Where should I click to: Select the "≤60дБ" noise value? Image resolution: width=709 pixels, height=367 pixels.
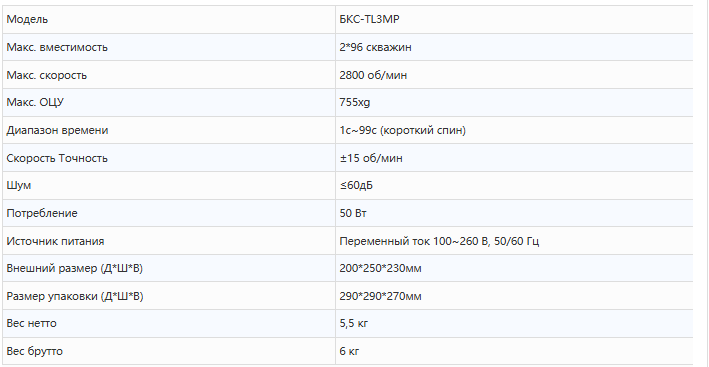pos(356,185)
